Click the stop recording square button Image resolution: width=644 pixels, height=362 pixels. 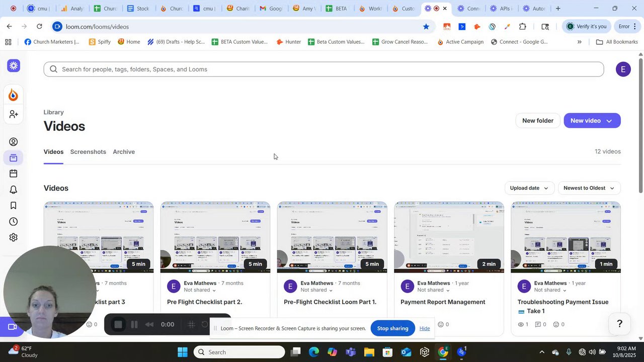pyautogui.click(x=118, y=324)
